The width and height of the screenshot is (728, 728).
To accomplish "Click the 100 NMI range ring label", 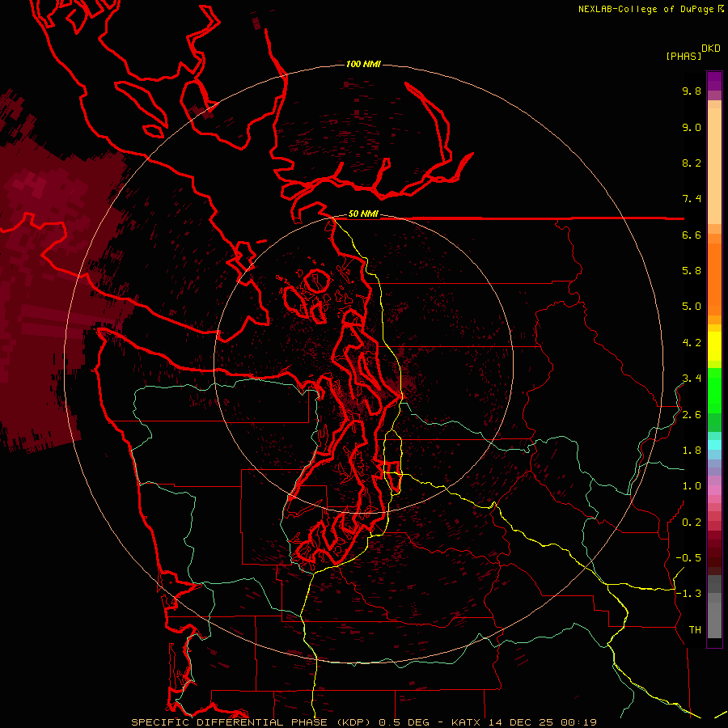I will click(363, 64).
